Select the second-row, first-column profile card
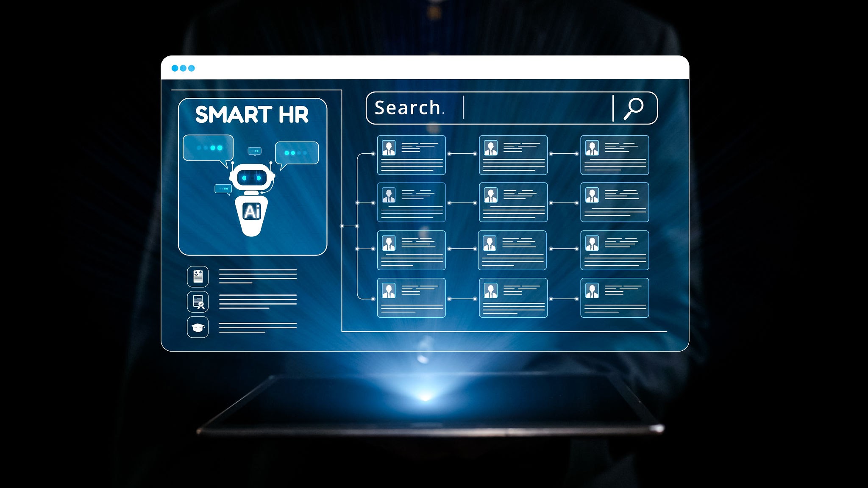868x488 pixels. [x=411, y=202]
